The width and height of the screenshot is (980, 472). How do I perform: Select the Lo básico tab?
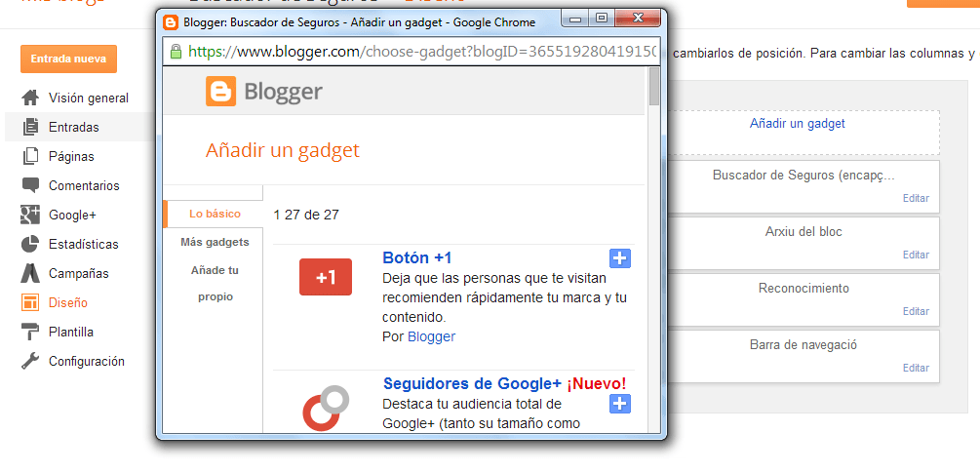(215, 214)
